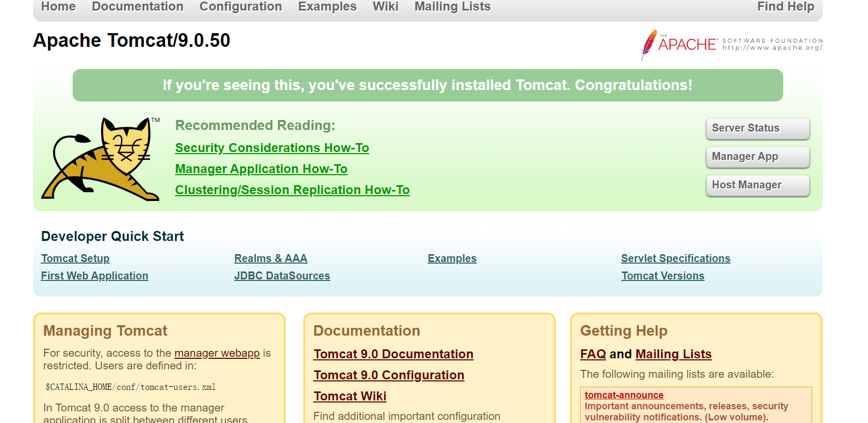Click Find Help in top navigation
Screen dimensions: 868x423
pyautogui.click(x=785, y=7)
